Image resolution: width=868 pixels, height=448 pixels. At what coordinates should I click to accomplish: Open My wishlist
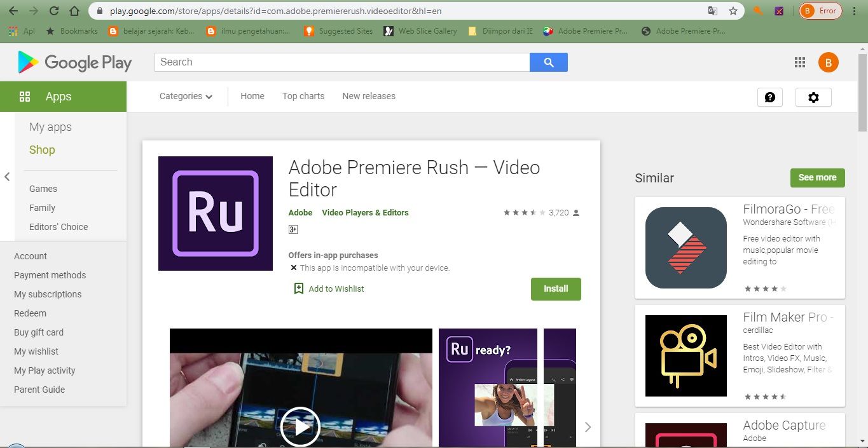(36, 351)
